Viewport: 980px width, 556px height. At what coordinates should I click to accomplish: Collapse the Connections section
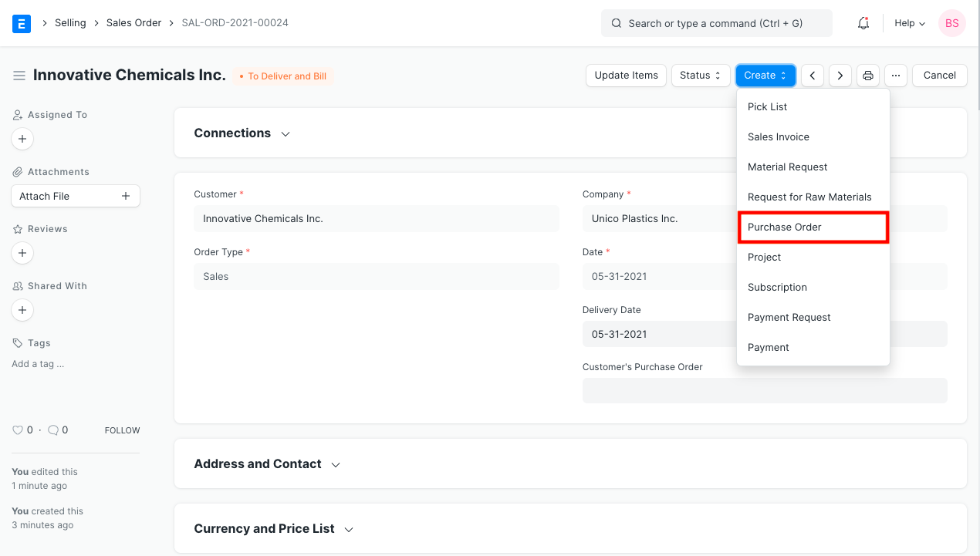[285, 133]
